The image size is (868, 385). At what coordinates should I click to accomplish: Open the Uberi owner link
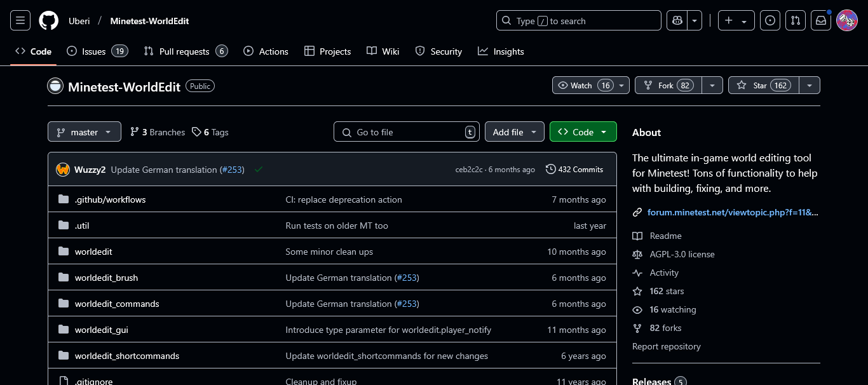79,21
